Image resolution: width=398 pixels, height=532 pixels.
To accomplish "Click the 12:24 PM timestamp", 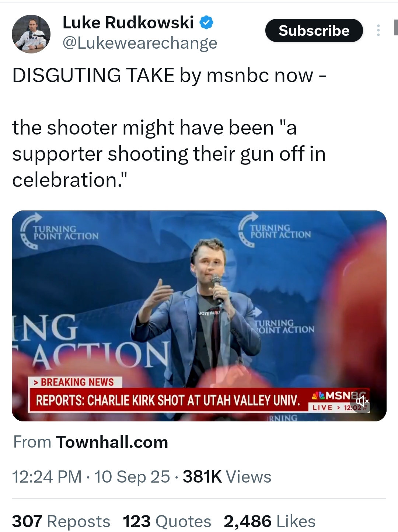I will pos(47,477).
